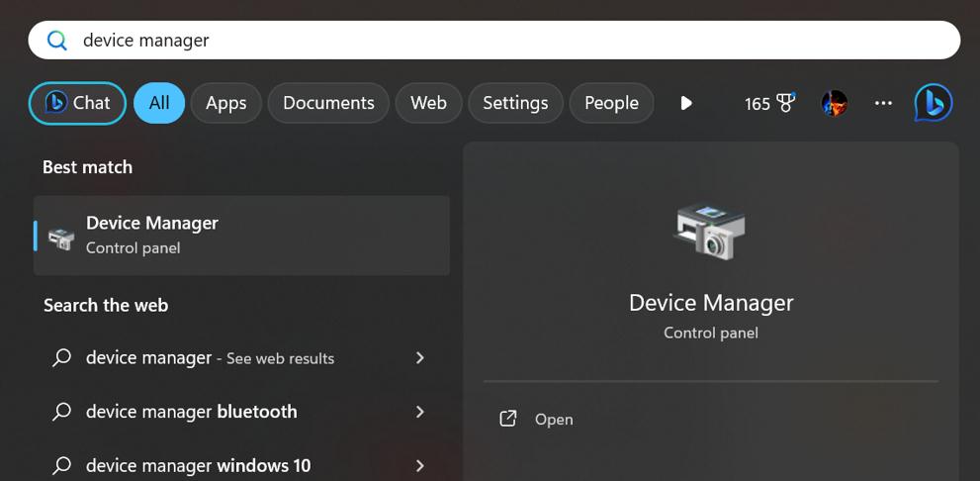Click the 'Search the web' heading
Image resolution: width=980 pixels, height=481 pixels.
pyautogui.click(x=106, y=305)
